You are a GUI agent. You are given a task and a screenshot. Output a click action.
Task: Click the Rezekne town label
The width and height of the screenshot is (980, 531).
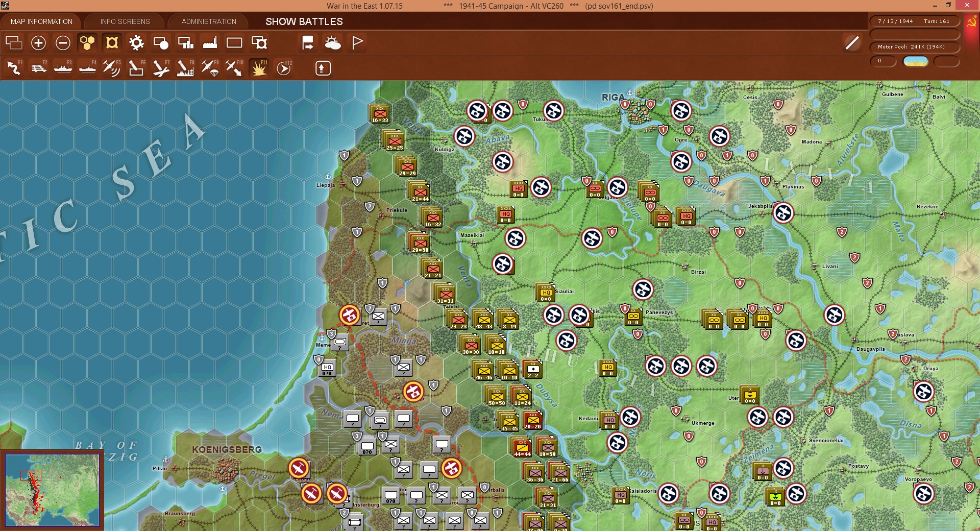click(927, 207)
